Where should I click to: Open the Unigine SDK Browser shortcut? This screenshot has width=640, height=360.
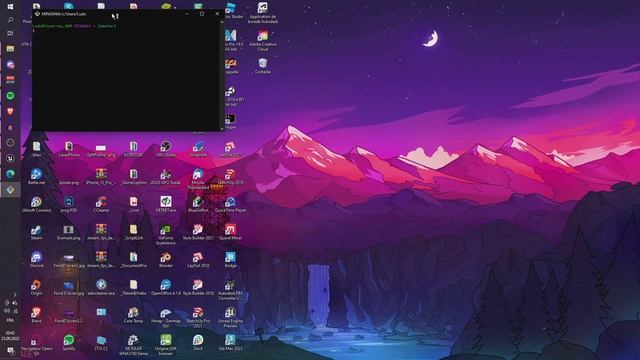pos(165,345)
